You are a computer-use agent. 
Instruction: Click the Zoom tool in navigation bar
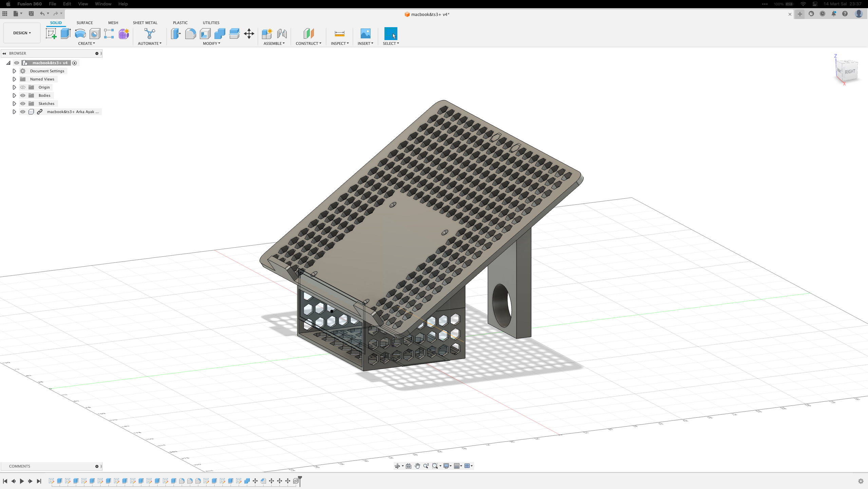tap(426, 466)
